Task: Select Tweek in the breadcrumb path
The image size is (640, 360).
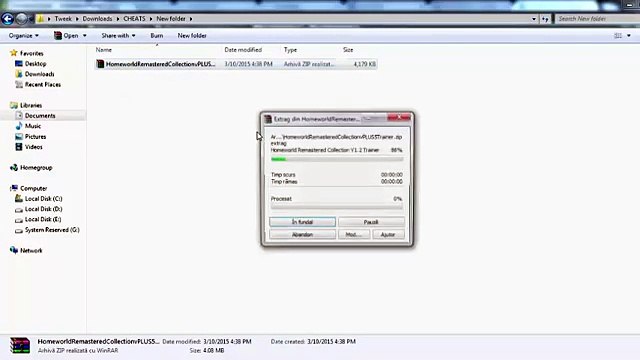Action: [63, 19]
